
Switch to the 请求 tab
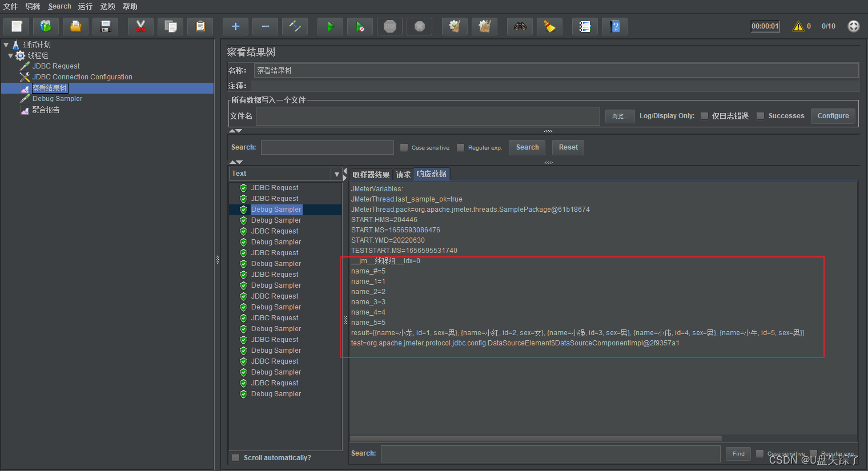[x=403, y=174]
